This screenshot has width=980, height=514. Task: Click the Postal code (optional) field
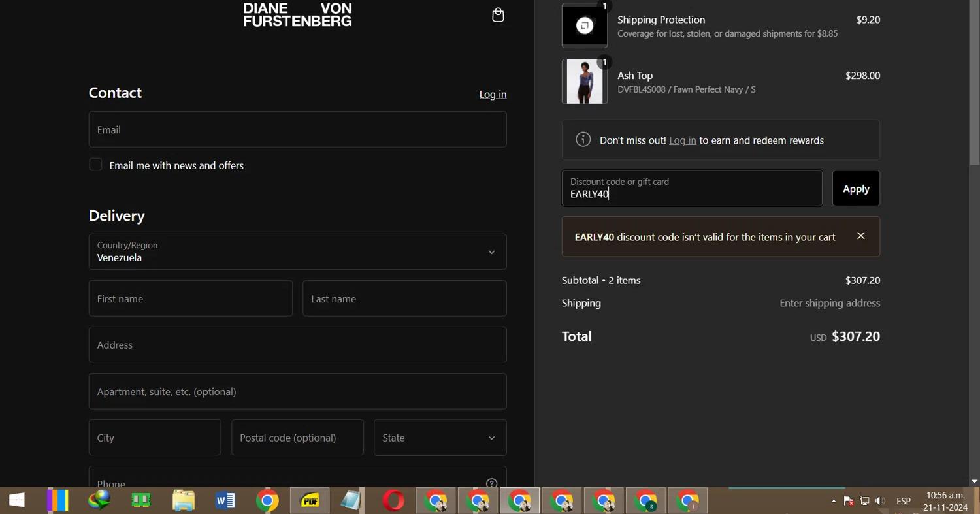pos(297,438)
